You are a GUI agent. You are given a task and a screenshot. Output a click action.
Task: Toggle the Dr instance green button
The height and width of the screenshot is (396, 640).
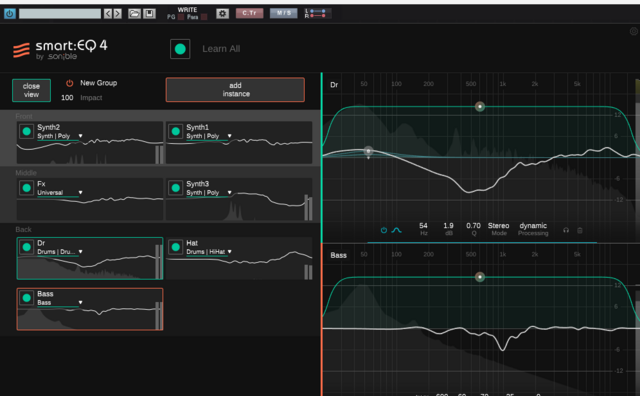[x=27, y=247]
